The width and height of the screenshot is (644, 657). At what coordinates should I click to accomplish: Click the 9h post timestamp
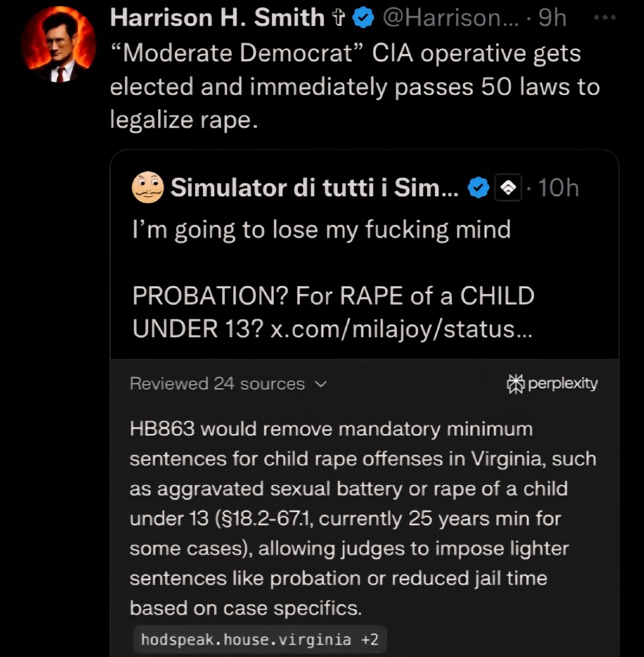[552, 18]
